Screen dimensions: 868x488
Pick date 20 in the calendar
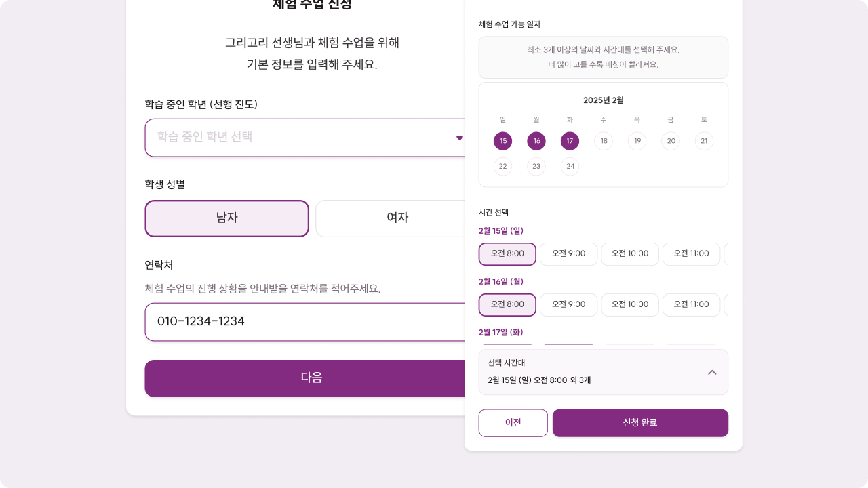[671, 141]
